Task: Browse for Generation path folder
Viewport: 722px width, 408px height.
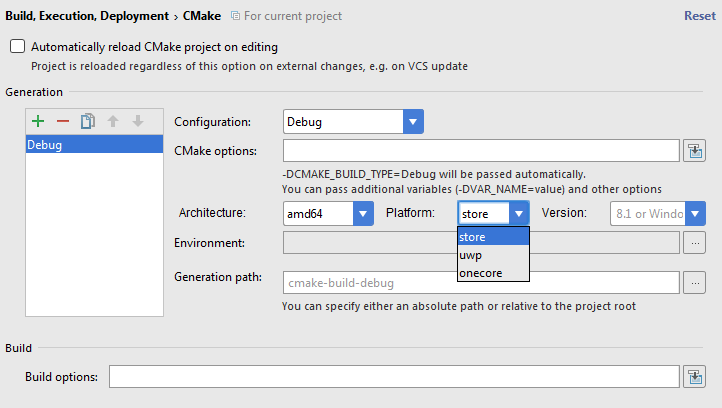Action: pyautogui.click(x=695, y=283)
